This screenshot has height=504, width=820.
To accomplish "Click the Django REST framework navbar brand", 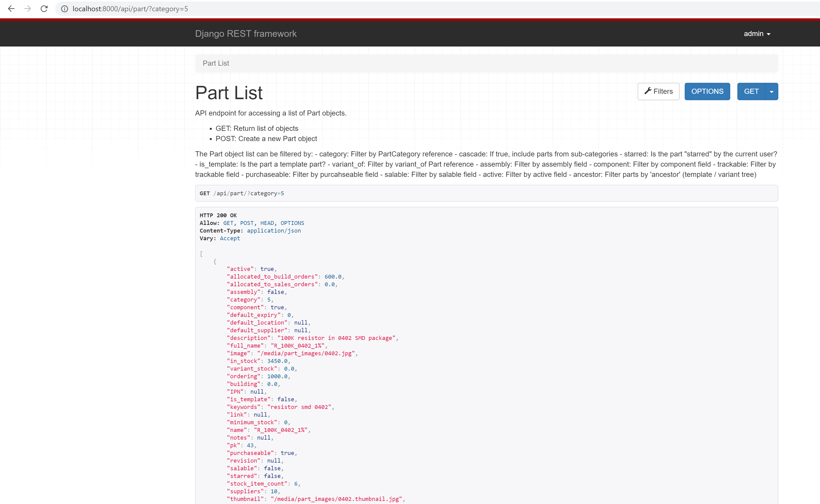I will tap(246, 33).
